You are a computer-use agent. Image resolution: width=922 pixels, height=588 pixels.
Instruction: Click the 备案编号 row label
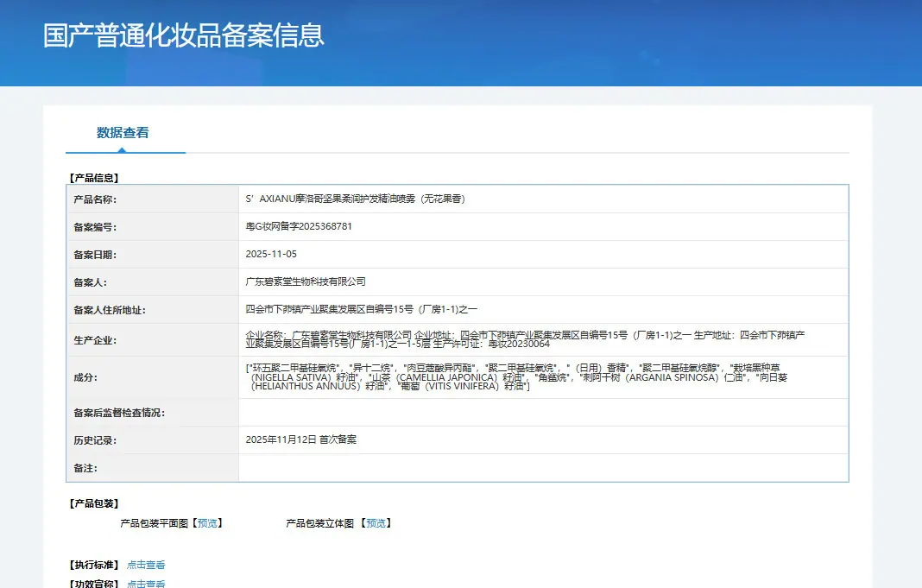tap(95, 227)
